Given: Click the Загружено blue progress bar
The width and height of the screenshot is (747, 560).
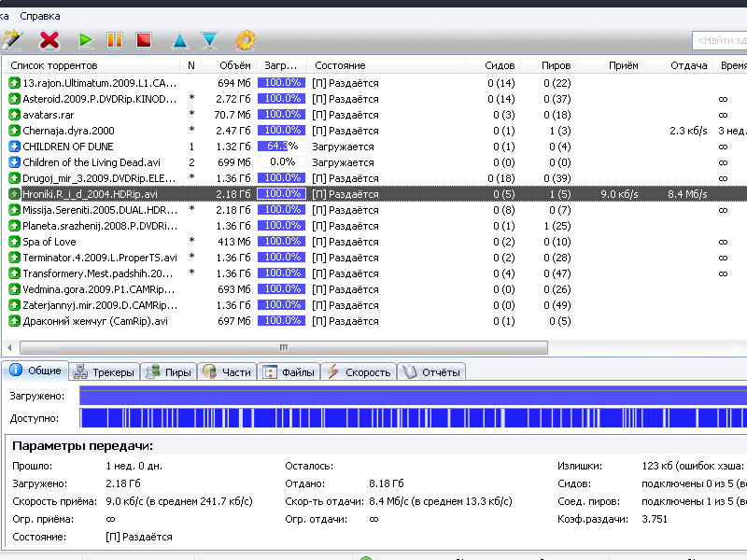Looking at the screenshot, I should 413,396.
